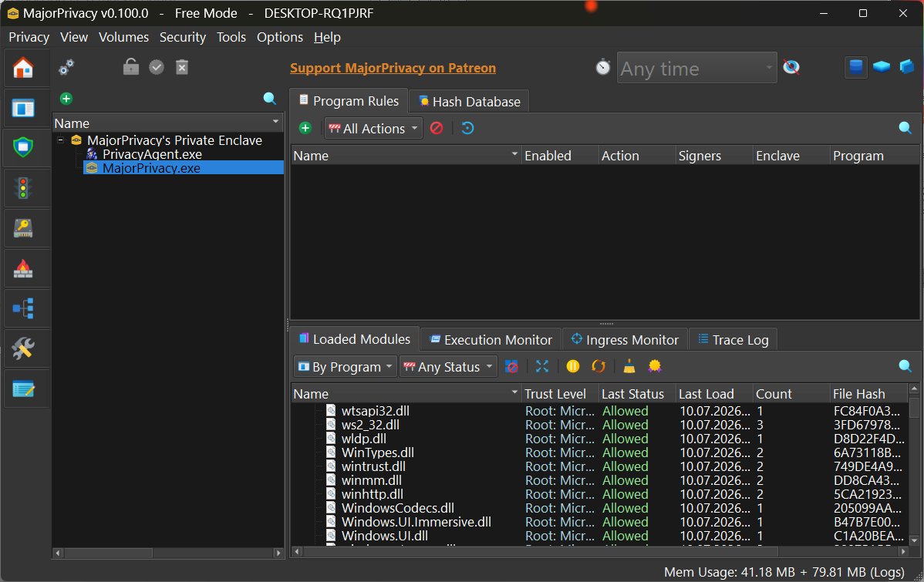924x582 pixels.
Task: Click the blue cube view icon
Action: tap(907, 66)
